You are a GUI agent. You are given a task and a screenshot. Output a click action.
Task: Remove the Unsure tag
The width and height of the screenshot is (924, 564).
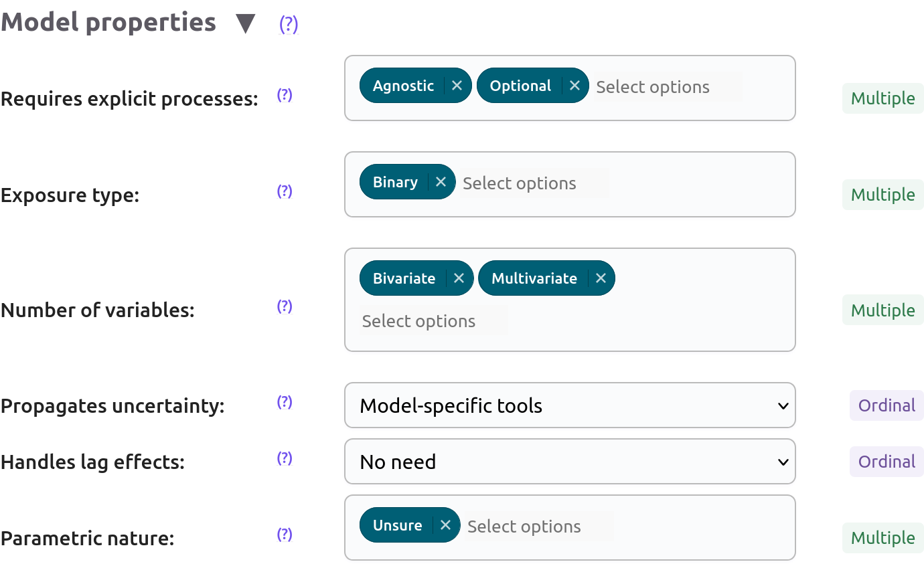445,526
